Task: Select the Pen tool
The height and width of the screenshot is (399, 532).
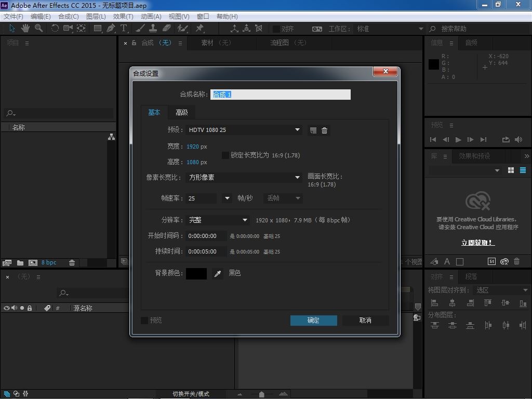Action: coord(111,29)
